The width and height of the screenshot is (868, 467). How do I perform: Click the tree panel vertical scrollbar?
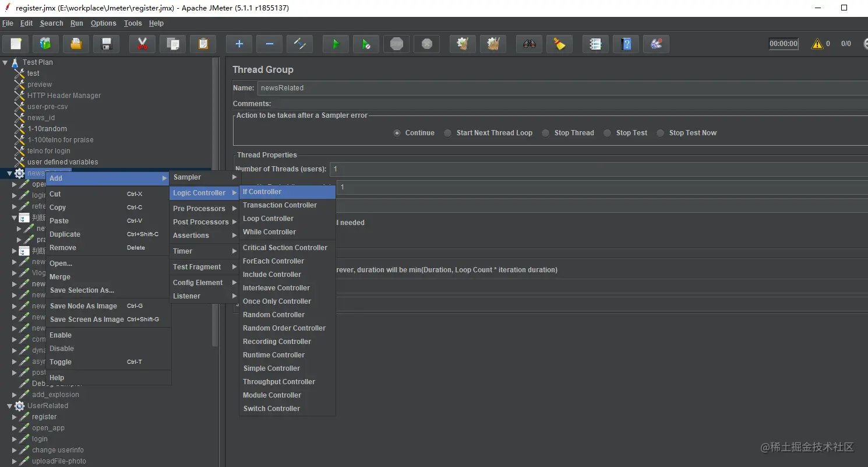216,201
